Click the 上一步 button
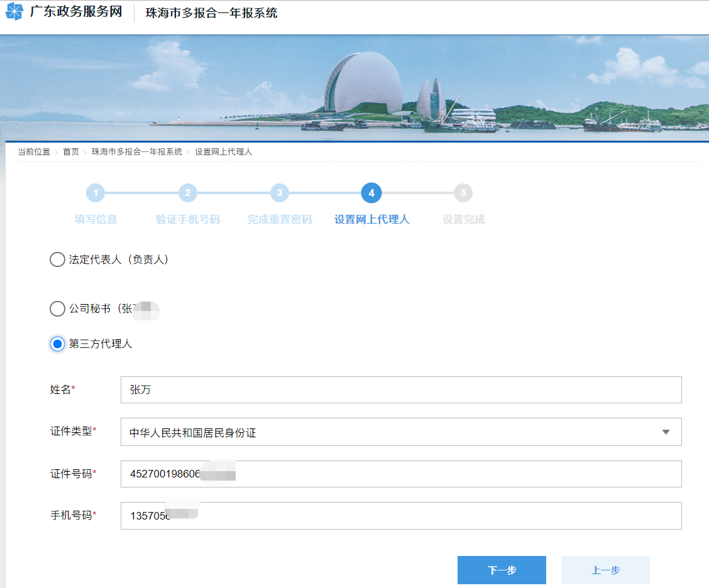This screenshot has width=709, height=588. tap(605, 570)
